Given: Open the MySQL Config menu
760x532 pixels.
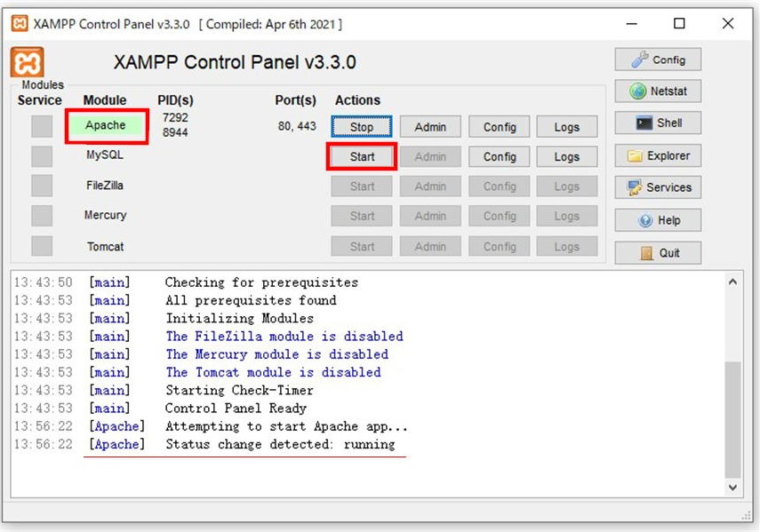Looking at the screenshot, I should coord(500,156).
